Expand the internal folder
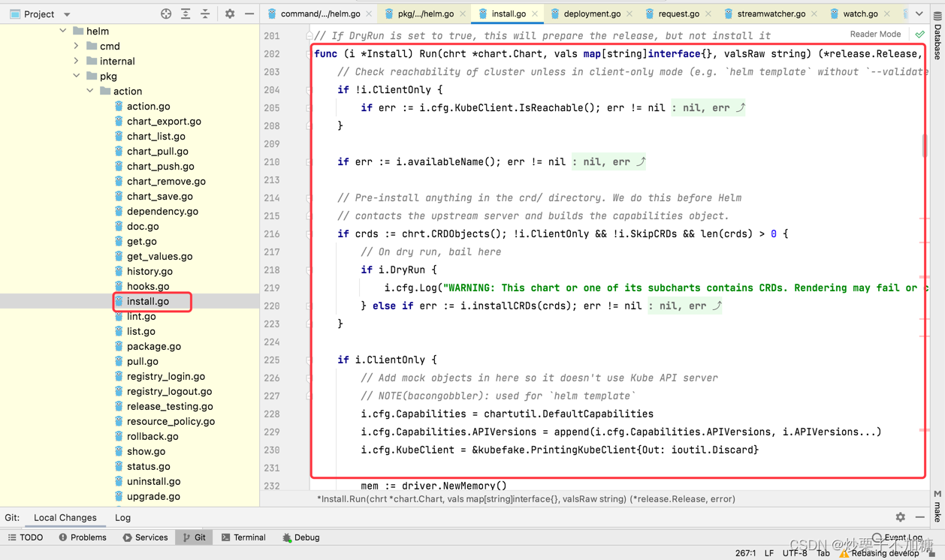The height and width of the screenshot is (560, 945). coord(77,61)
